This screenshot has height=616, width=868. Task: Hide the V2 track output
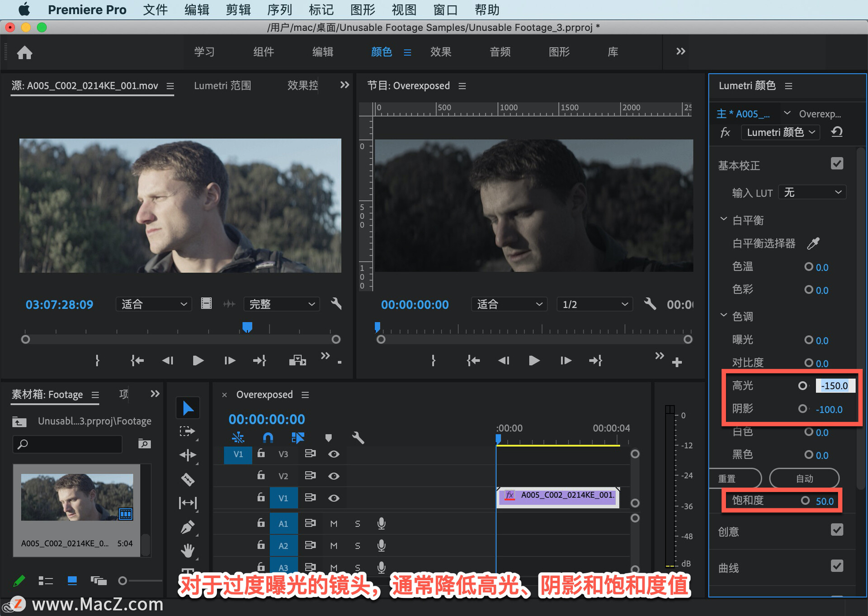tap(334, 476)
